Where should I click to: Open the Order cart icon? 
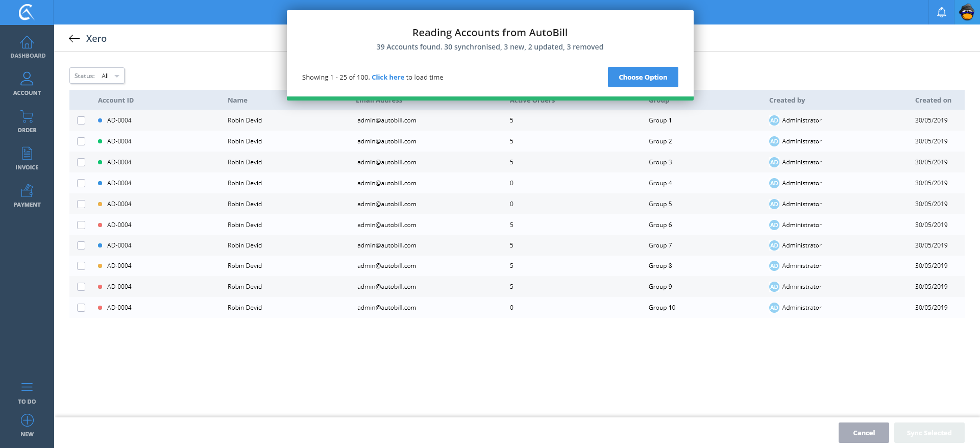tap(27, 117)
